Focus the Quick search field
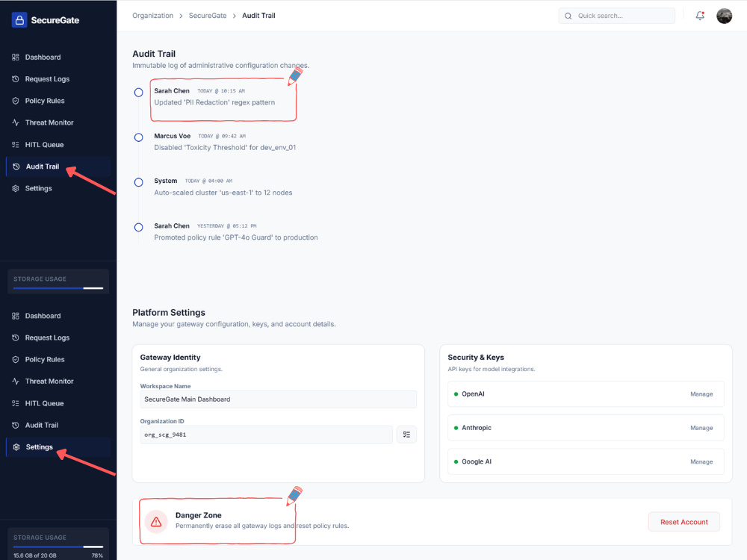The width and height of the screenshot is (747, 560). point(616,16)
